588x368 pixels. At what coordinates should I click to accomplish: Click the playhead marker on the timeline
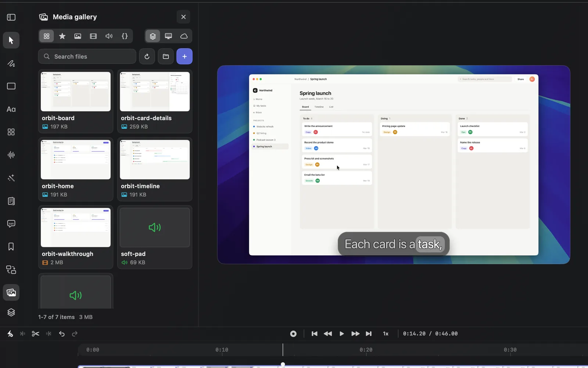[x=283, y=364]
